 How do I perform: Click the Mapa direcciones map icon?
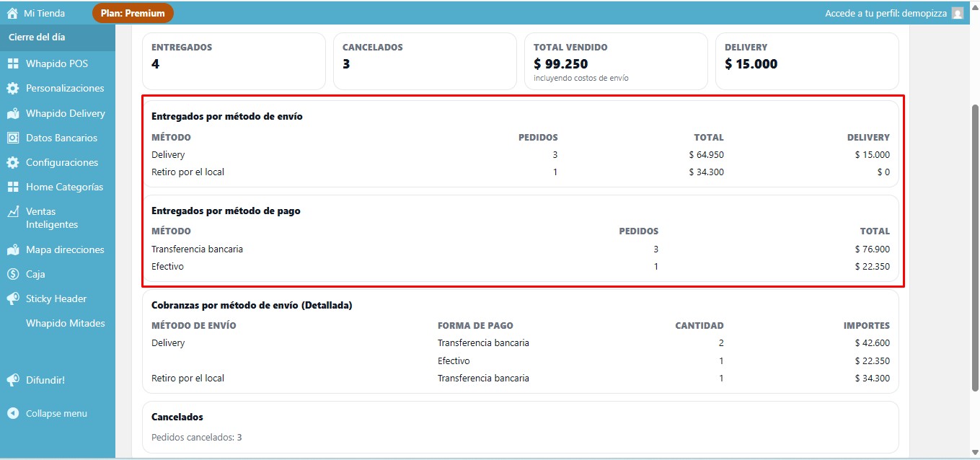click(x=12, y=249)
